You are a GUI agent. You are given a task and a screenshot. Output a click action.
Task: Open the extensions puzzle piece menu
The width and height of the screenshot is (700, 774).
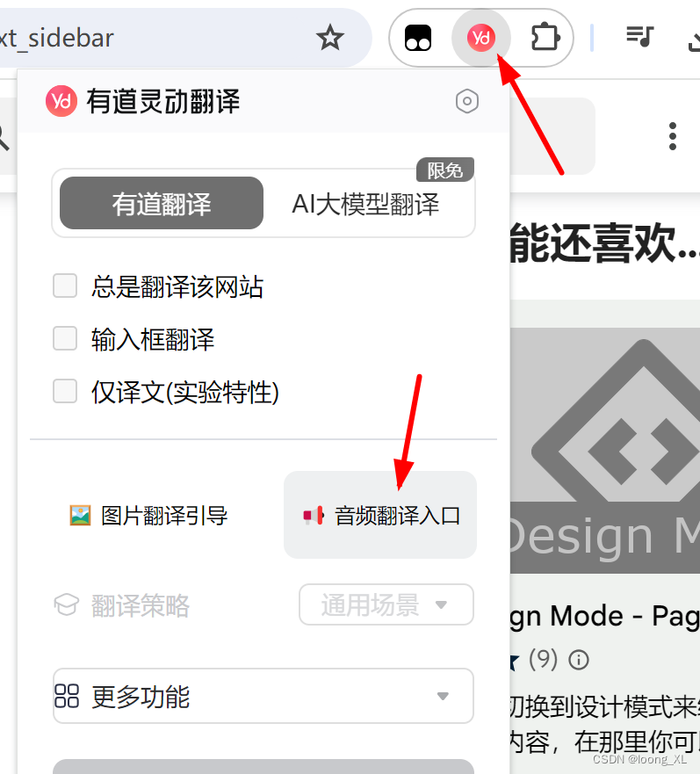click(x=545, y=38)
